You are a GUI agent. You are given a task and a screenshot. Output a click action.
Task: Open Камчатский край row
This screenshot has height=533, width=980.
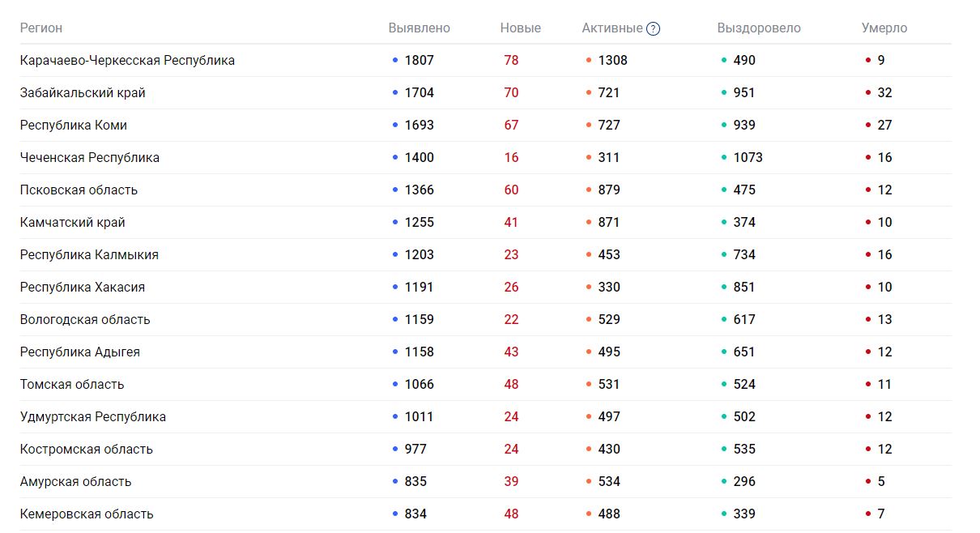(73, 223)
